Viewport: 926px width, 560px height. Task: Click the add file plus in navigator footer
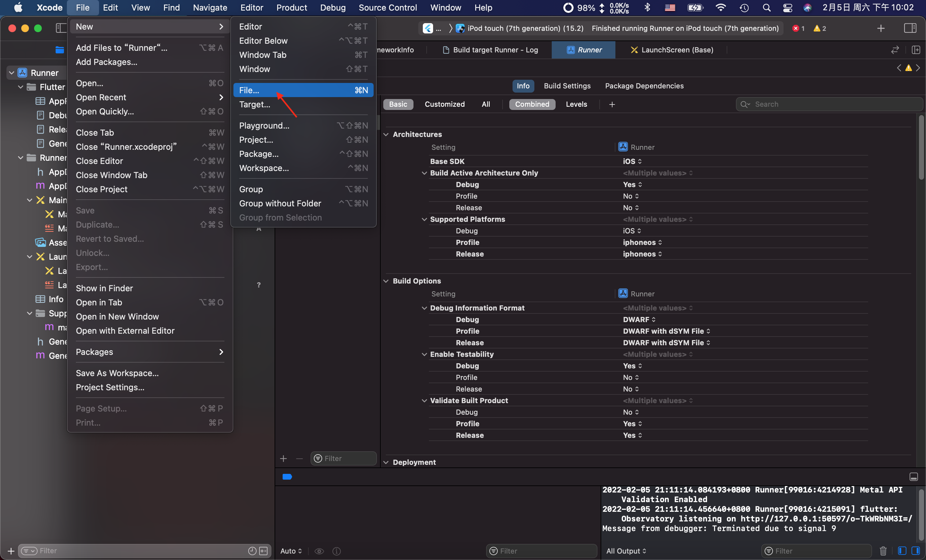[x=11, y=551]
